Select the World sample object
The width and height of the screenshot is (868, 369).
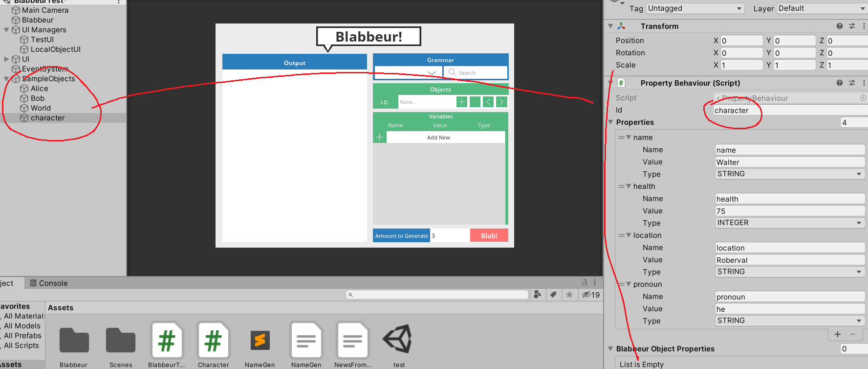pos(41,108)
